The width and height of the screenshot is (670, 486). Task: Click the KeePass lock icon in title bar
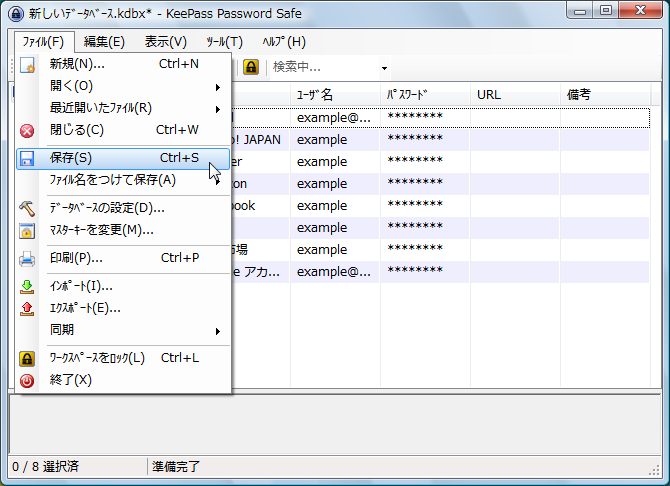16,14
